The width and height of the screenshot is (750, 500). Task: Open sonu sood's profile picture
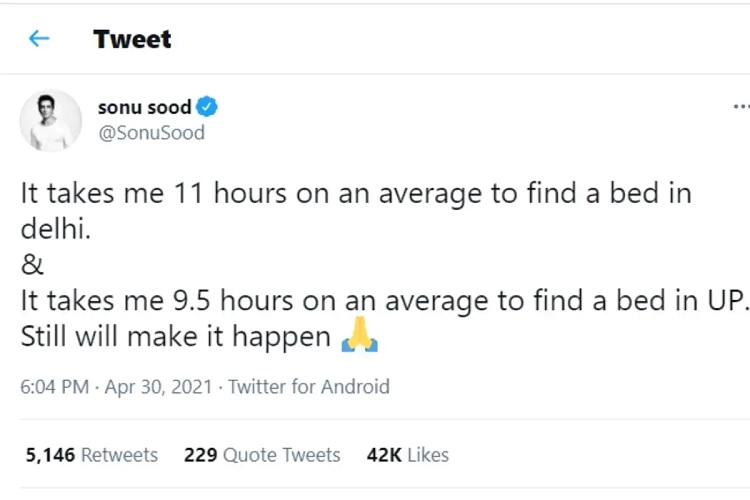click(x=50, y=121)
